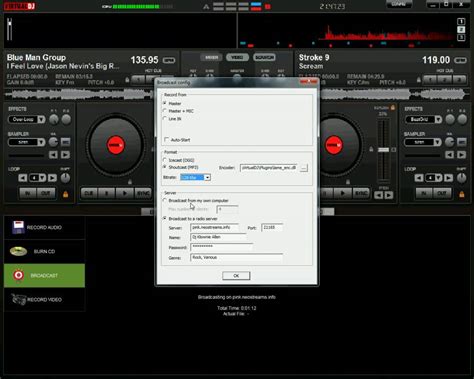Click right deck first effect parameter knob
This screenshot has width=474, height=379.
coord(450,119)
